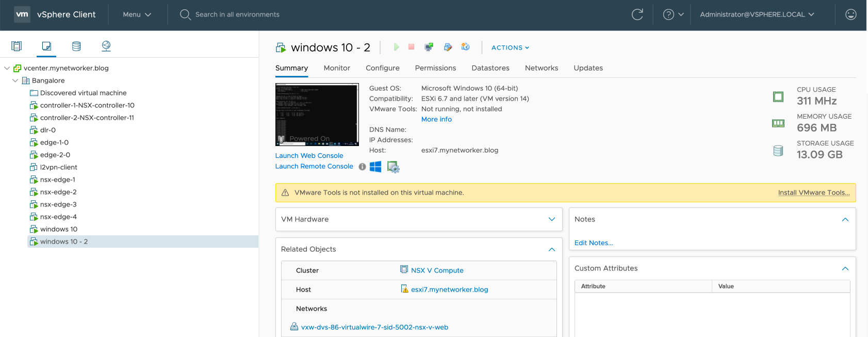
Task: Switch to the Monitor tab
Action: tap(337, 68)
